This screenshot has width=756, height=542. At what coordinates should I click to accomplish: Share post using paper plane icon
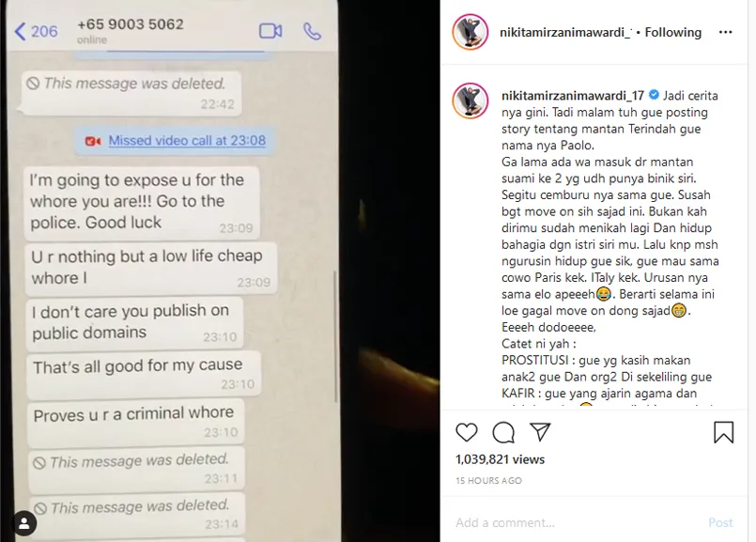(540, 432)
